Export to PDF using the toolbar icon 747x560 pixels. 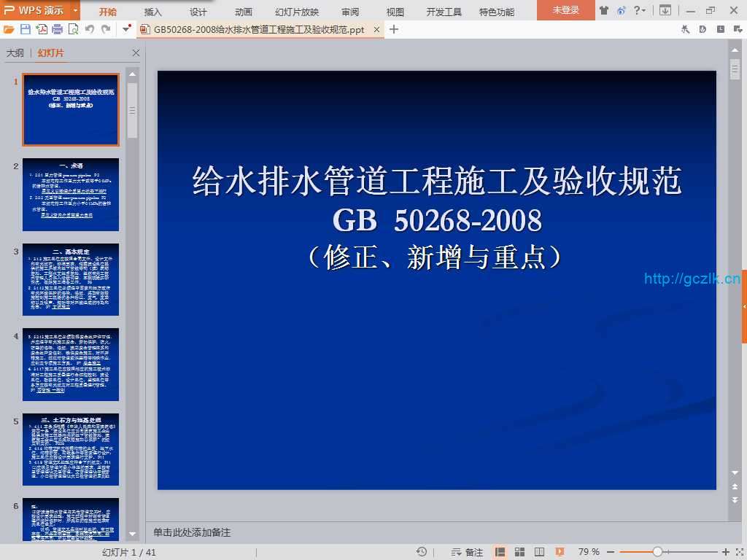coord(42,29)
